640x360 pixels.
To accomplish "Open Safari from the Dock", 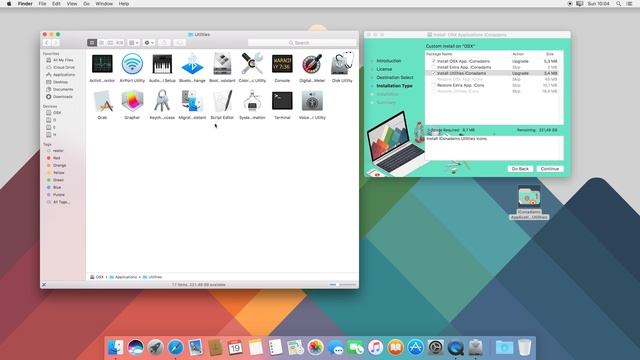I will (176, 348).
